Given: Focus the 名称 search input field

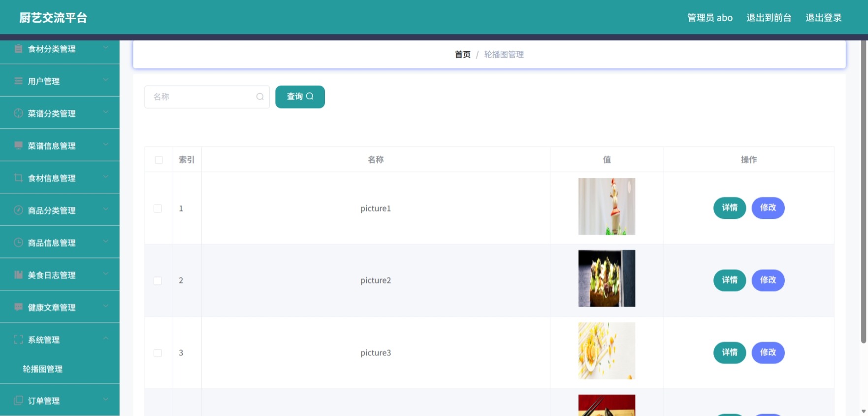Looking at the screenshot, I should (x=207, y=97).
